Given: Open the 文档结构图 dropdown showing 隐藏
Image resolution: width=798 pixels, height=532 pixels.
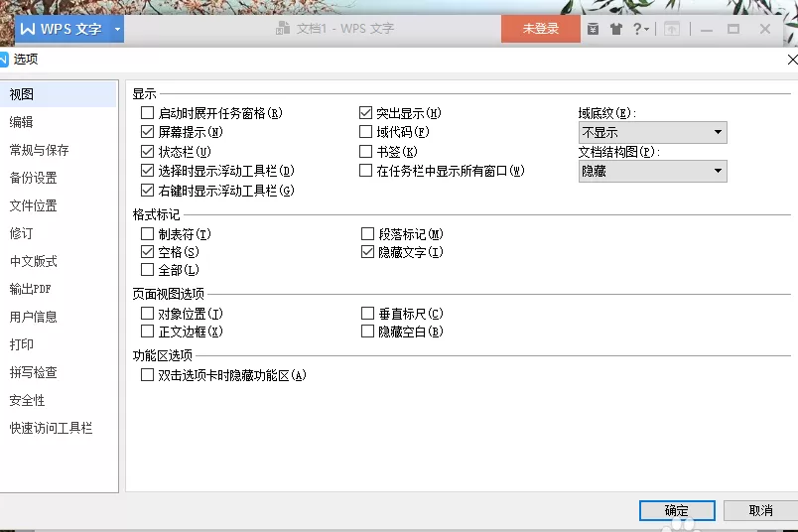Looking at the screenshot, I should tap(652, 171).
